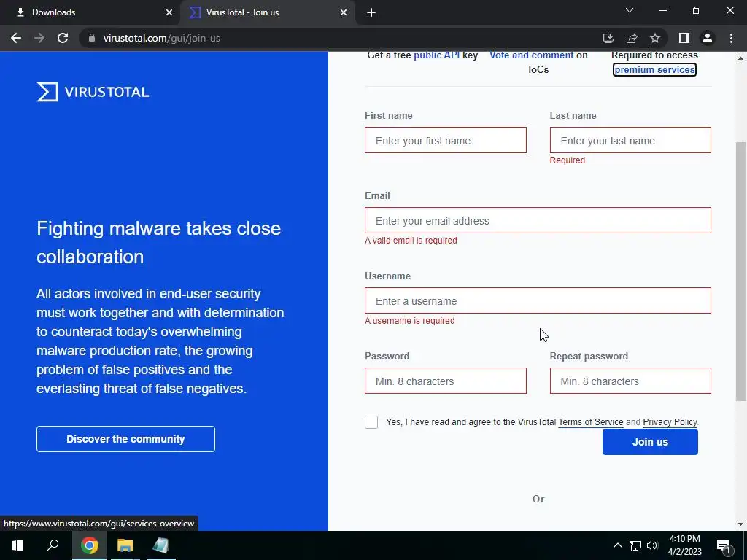Screen dimensions: 747x560
Task: Click the Chrome taskbar icon
Action: (90, 545)
